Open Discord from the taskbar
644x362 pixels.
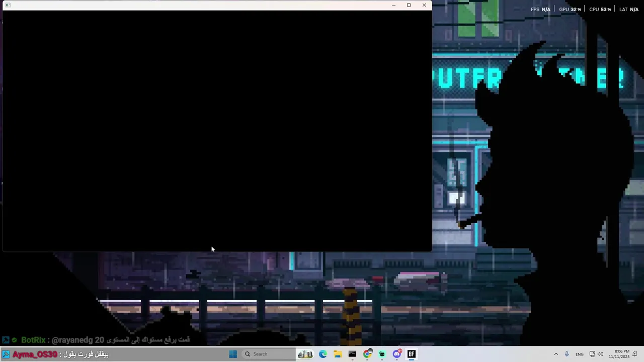[x=397, y=354]
